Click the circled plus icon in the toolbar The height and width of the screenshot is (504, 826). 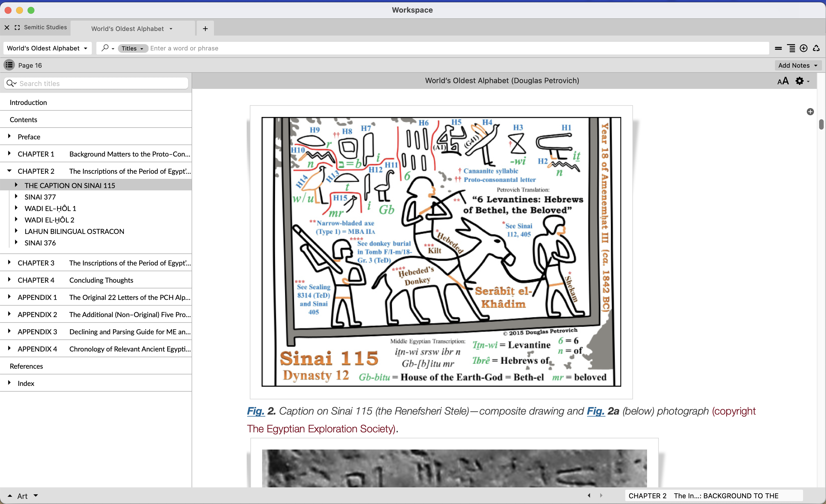tap(804, 48)
